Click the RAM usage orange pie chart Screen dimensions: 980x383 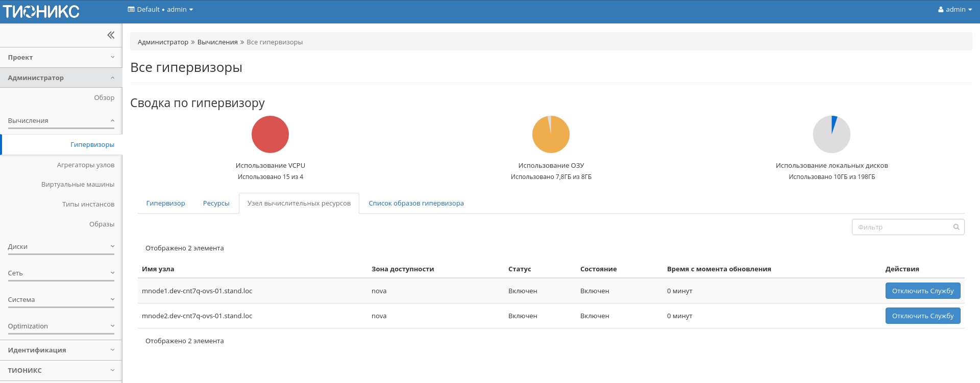(551, 135)
